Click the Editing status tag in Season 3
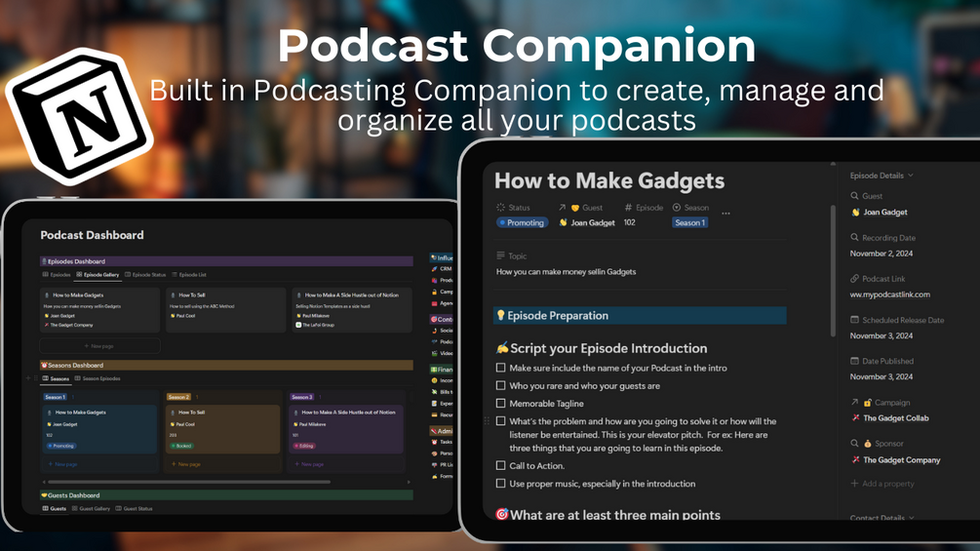The image size is (980, 551). pyautogui.click(x=304, y=446)
